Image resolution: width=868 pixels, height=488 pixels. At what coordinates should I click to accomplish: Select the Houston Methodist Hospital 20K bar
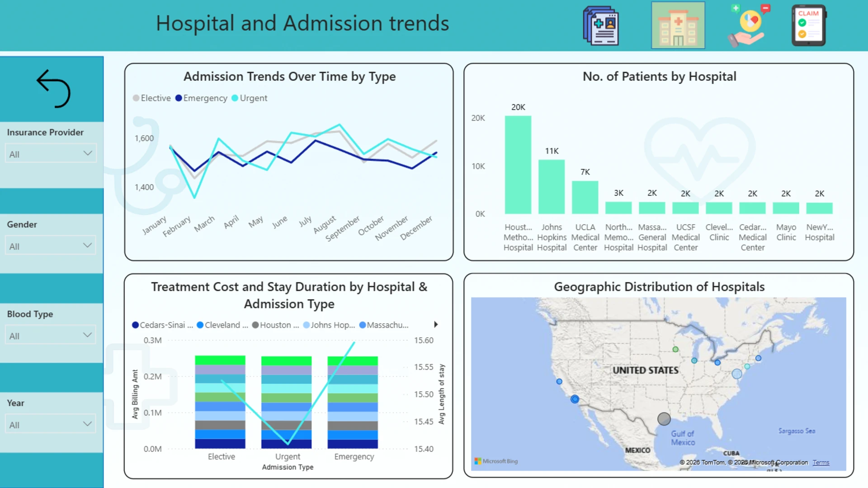tap(518, 164)
